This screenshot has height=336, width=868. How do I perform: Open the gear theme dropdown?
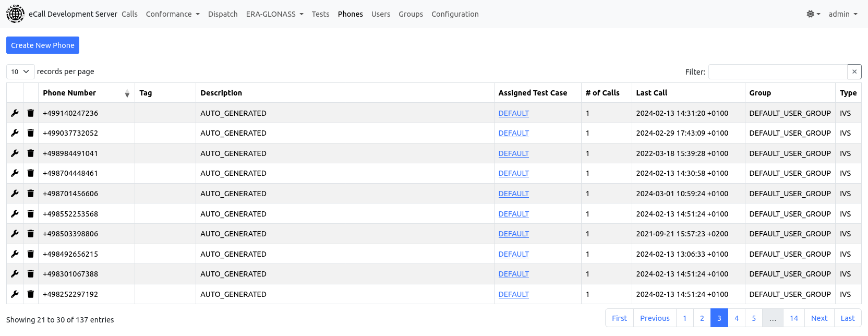[x=813, y=14]
